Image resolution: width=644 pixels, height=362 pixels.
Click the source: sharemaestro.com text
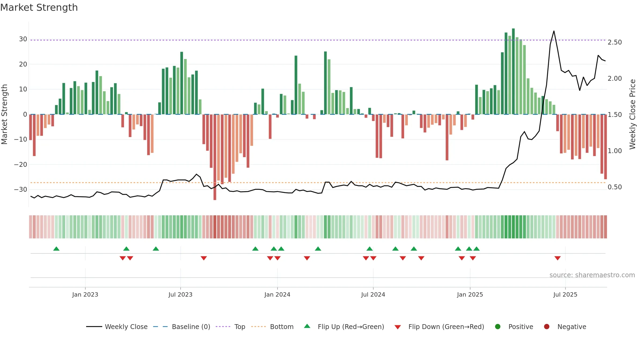(592, 275)
